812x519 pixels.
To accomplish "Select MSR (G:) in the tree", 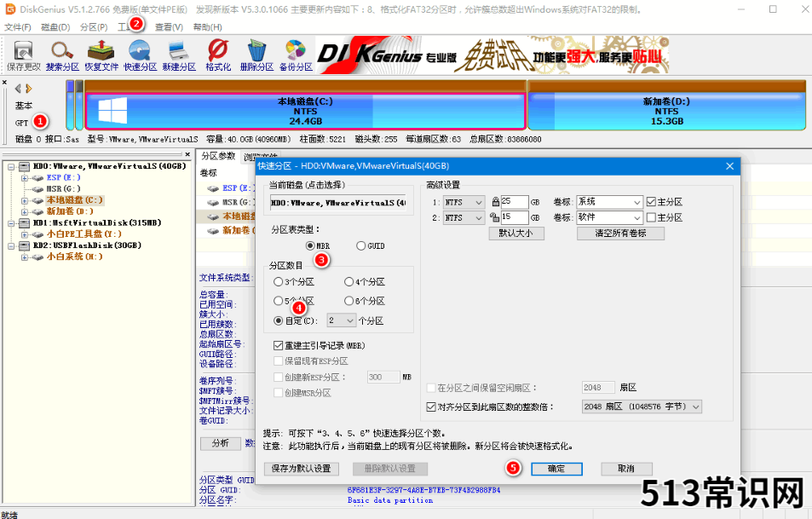I will [x=63, y=189].
